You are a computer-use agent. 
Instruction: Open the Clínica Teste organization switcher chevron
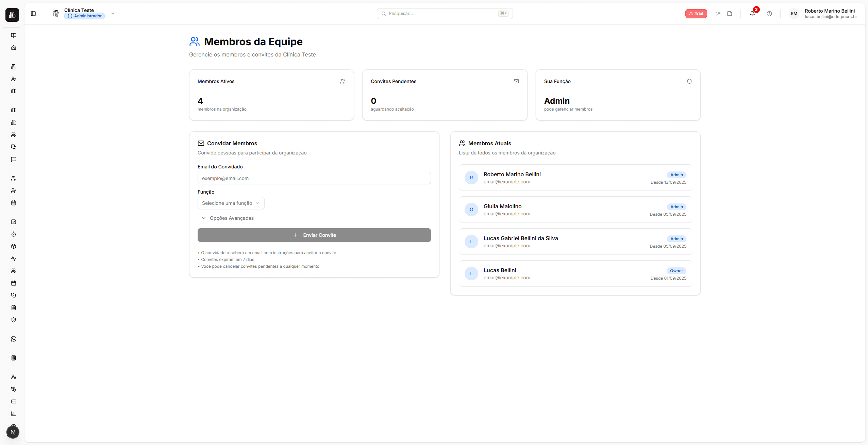coord(113,14)
